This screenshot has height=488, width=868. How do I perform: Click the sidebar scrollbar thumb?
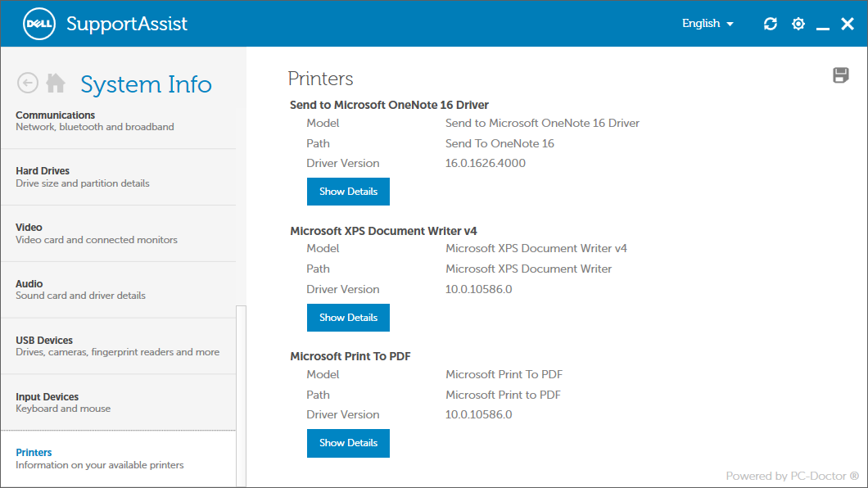tap(241, 396)
